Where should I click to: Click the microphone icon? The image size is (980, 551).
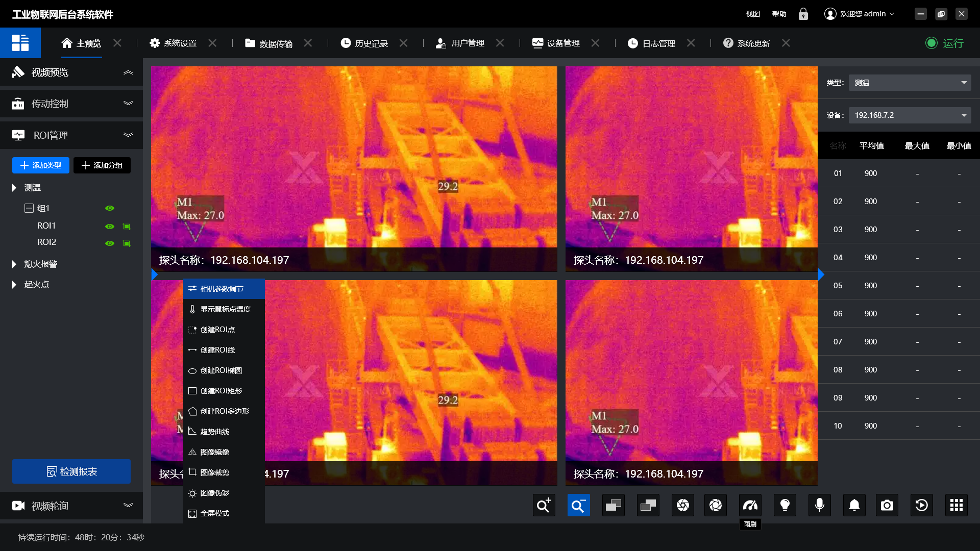pos(819,505)
